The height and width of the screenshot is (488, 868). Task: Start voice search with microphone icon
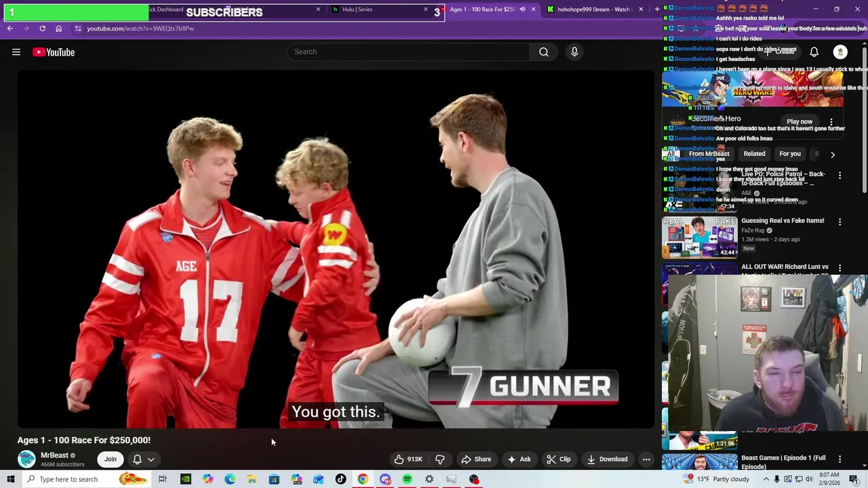pos(574,52)
